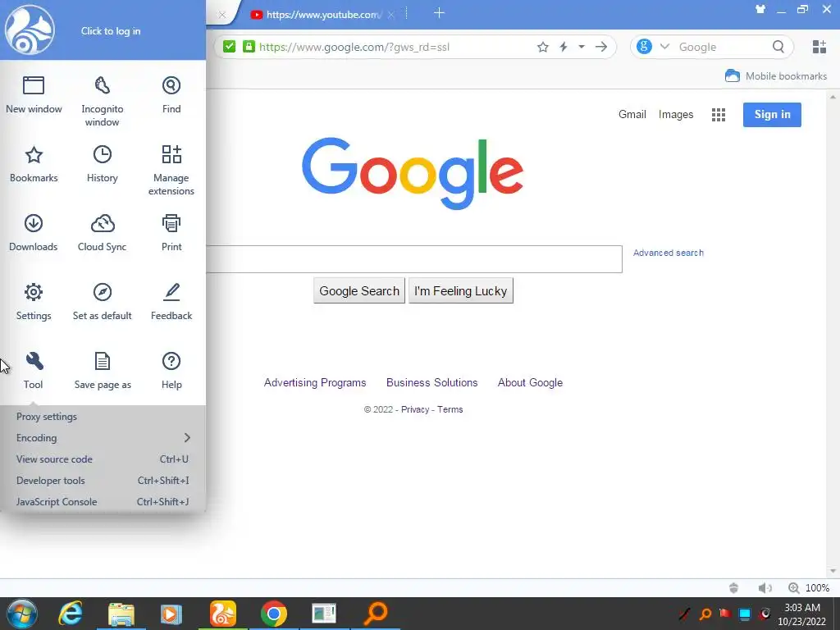
Task: Open File Explorer from taskbar
Action: pos(121,614)
